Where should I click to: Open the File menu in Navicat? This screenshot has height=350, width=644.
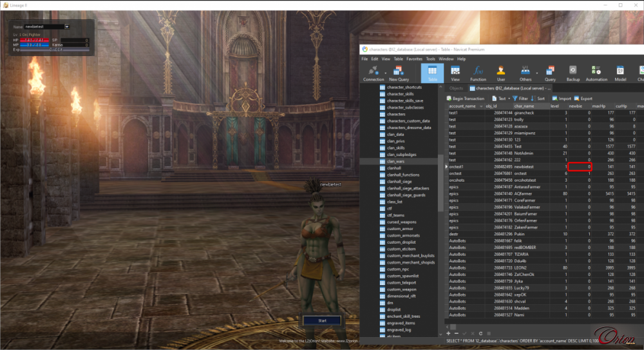point(365,59)
